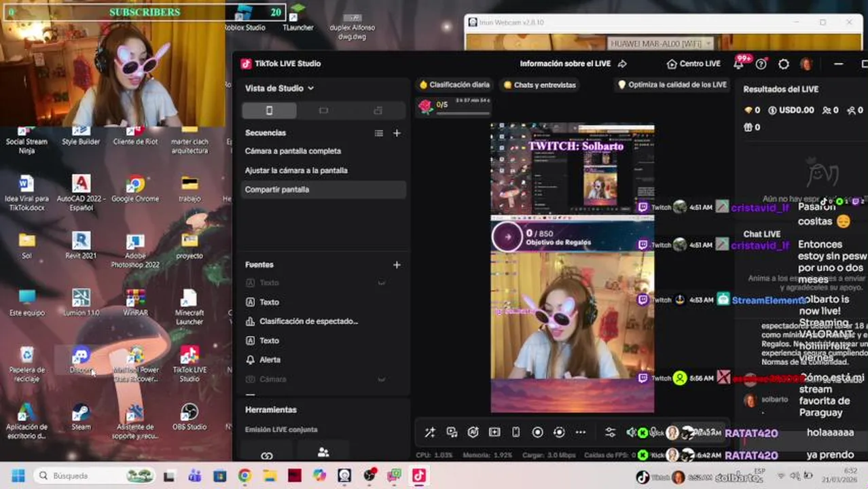Open the mobile phone preview tool
Viewport: 868px width, 489px height.
516,432
